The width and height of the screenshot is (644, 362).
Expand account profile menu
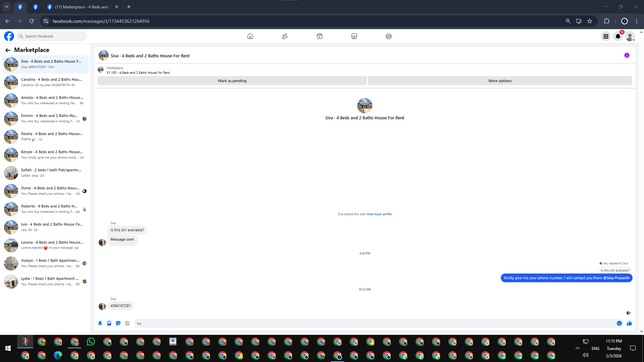coord(630,36)
